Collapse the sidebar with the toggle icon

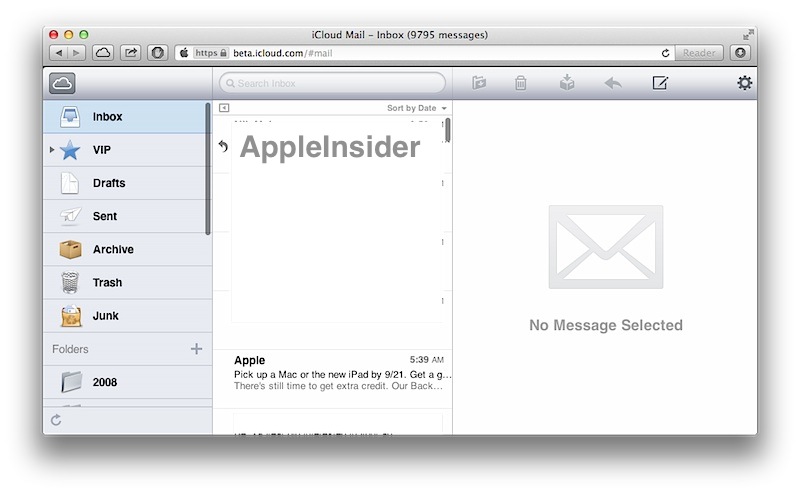[x=224, y=108]
